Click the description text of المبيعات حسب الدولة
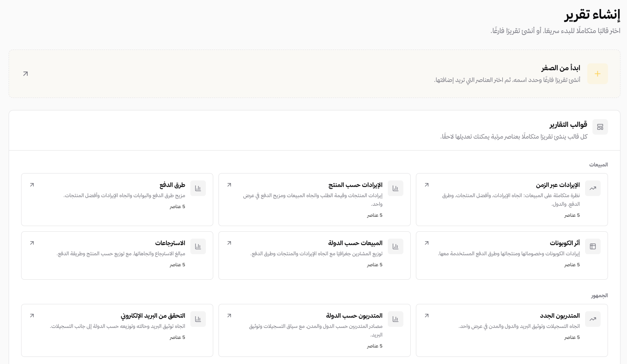 316,254
